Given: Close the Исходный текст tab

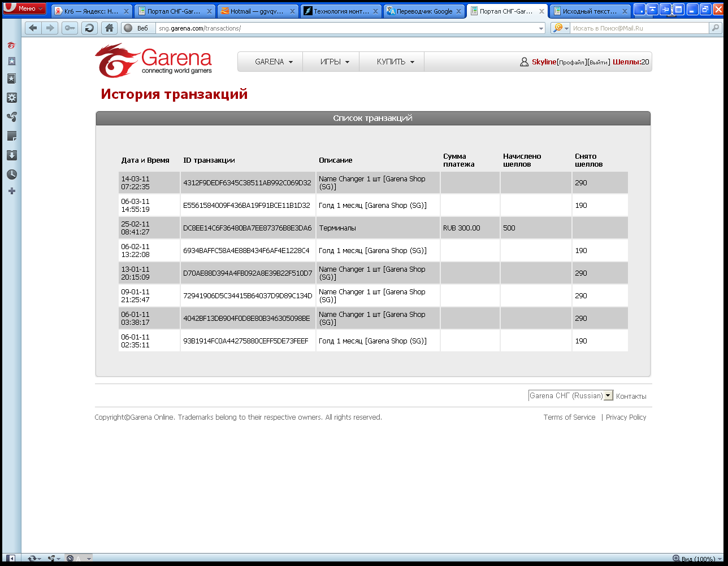Looking at the screenshot, I should [625, 11].
